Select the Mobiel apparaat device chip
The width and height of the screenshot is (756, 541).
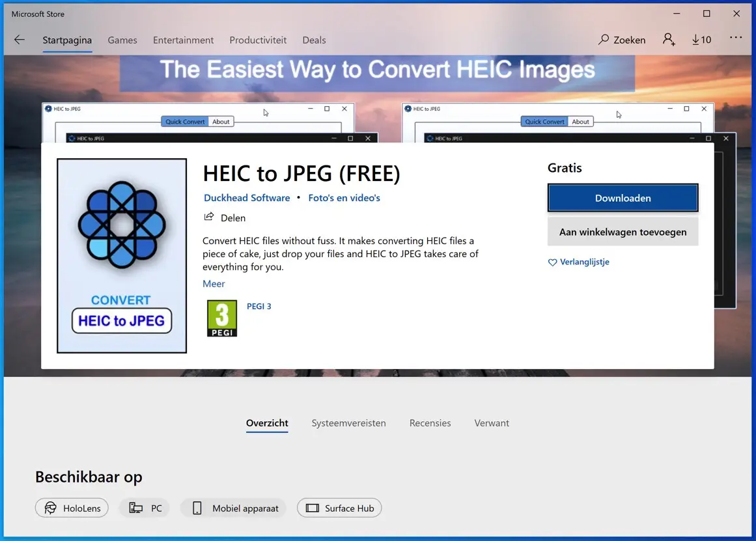233,508
